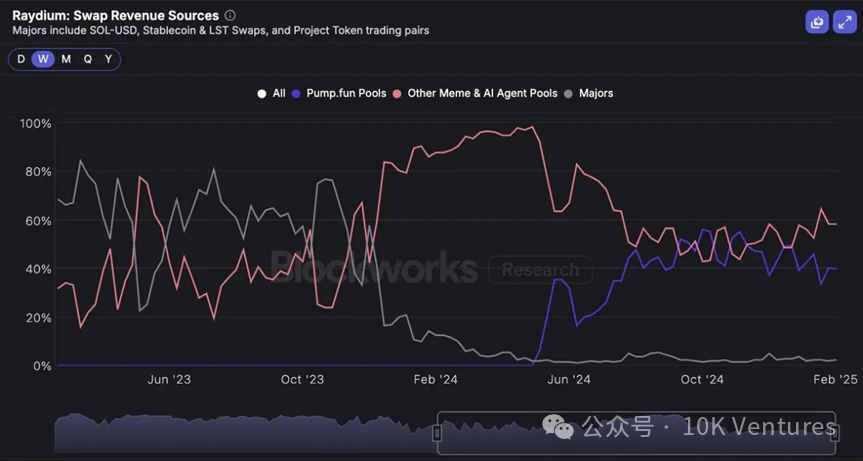Click the Raydium: Swap Revenue Sources title
The image size is (863, 461).
coord(115,16)
